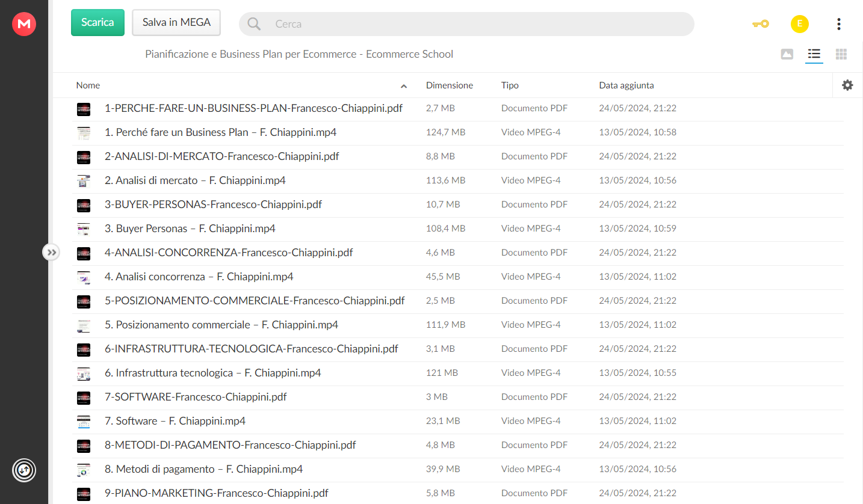The height and width of the screenshot is (504, 863).
Task: Open transfers icon at sidebar bottom
Action: pyautogui.click(x=24, y=470)
